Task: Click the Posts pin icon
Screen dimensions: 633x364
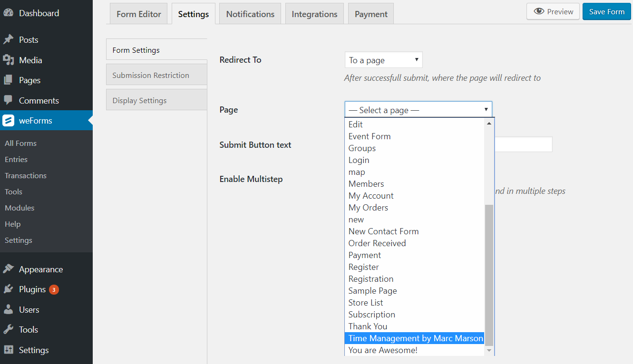Action: pyautogui.click(x=8, y=40)
